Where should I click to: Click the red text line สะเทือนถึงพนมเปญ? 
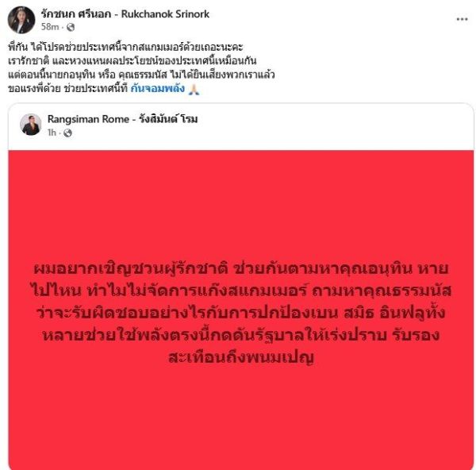click(x=241, y=357)
